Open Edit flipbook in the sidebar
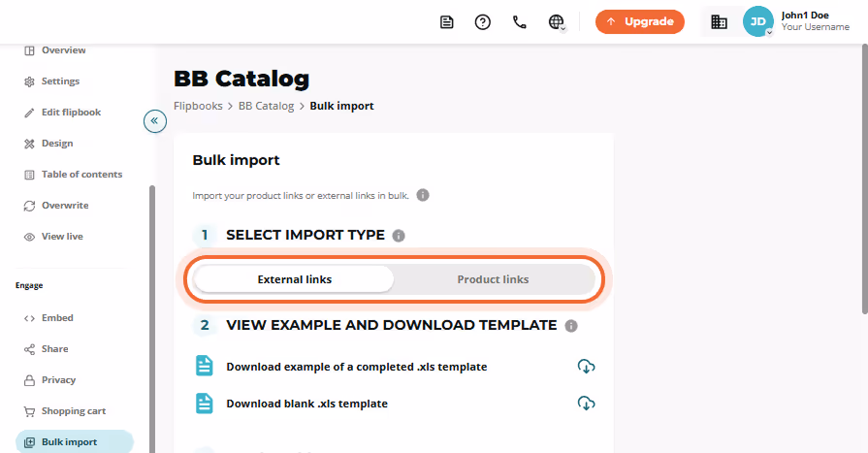The height and width of the screenshot is (453, 868). [72, 113]
